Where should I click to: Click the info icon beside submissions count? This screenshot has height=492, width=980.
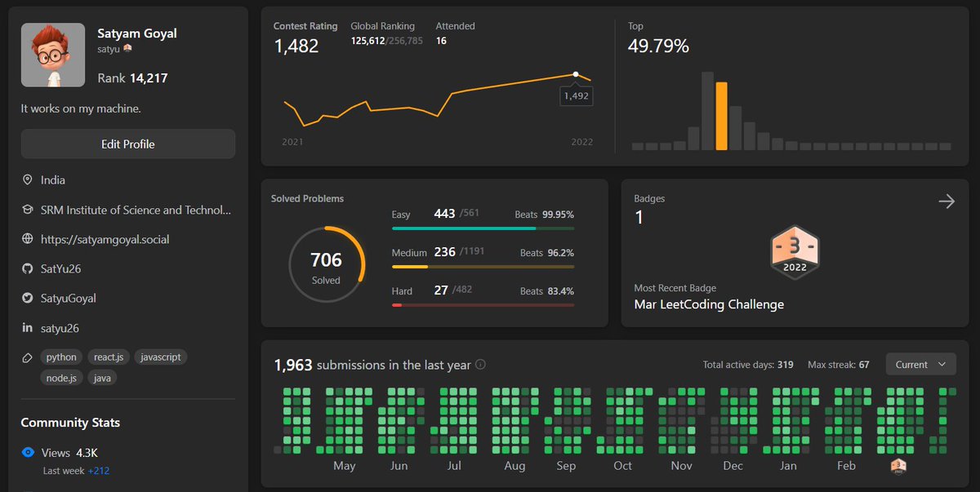(481, 365)
